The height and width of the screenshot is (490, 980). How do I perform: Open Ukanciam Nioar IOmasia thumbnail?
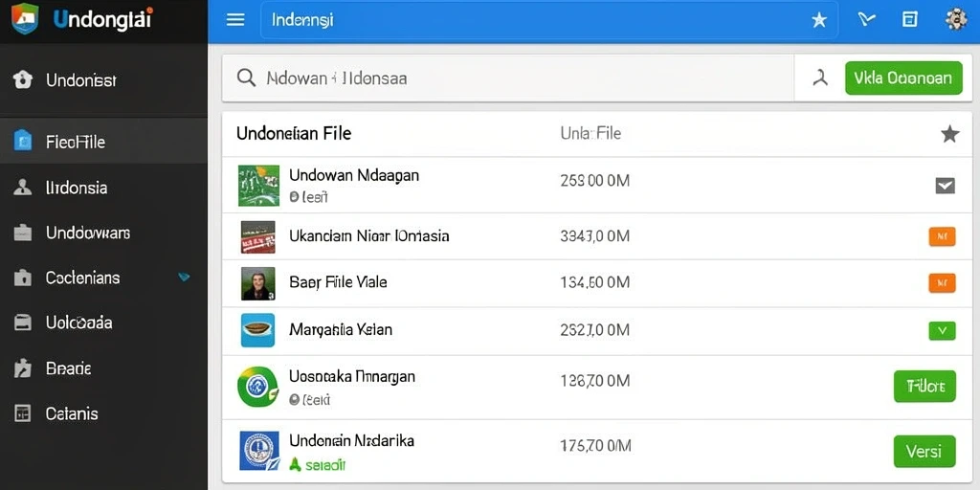point(258,237)
